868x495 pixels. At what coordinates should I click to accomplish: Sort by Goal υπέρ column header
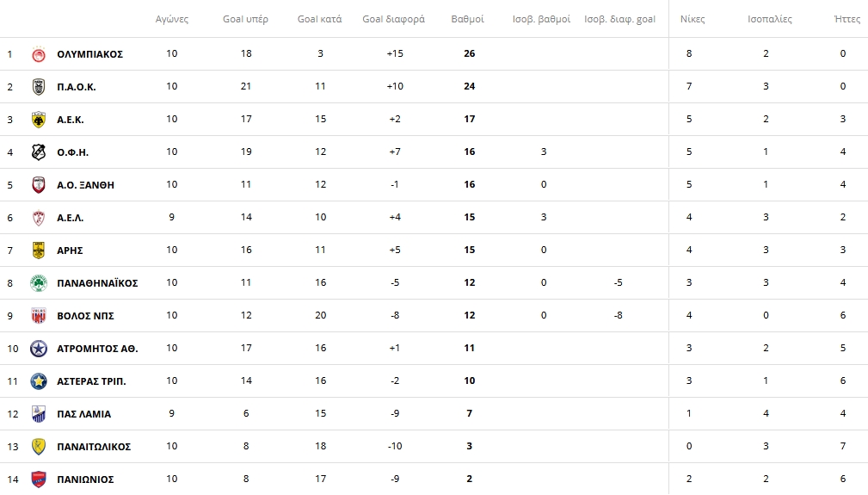245,20
